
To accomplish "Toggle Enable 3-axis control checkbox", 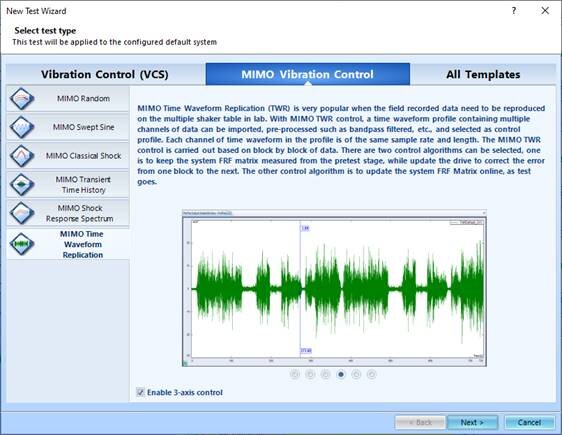I will pos(141,392).
